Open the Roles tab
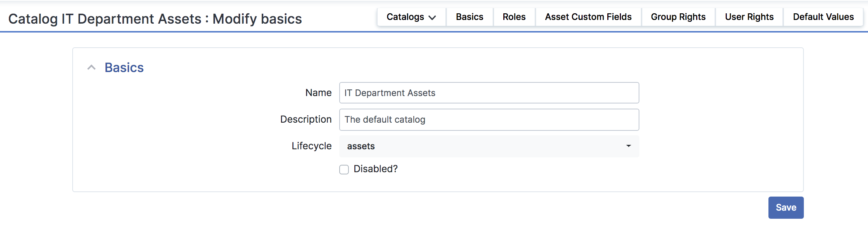Viewport: 868px width, 235px height. click(514, 17)
